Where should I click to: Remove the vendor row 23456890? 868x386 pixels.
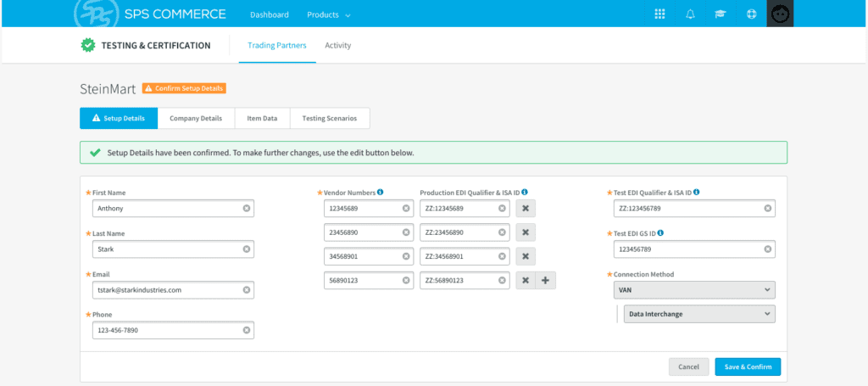(x=526, y=232)
